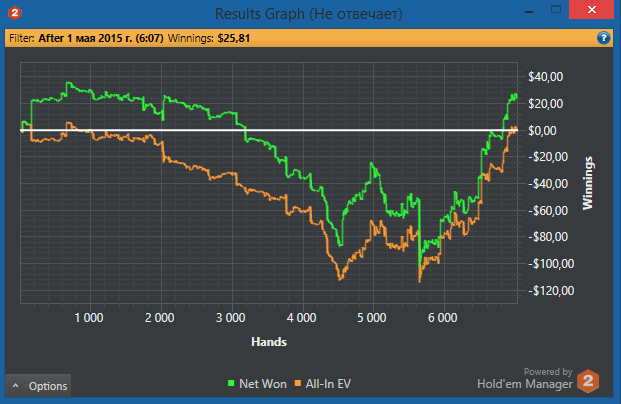The height and width of the screenshot is (404, 621).
Task: Click the -$20,00 axis label
Action: [x=548, y=157]
